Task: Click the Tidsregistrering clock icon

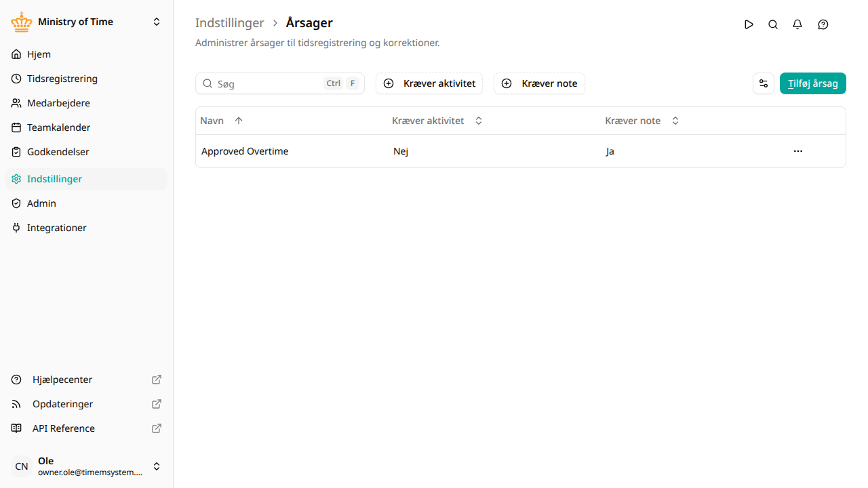Action: (16, 79)
